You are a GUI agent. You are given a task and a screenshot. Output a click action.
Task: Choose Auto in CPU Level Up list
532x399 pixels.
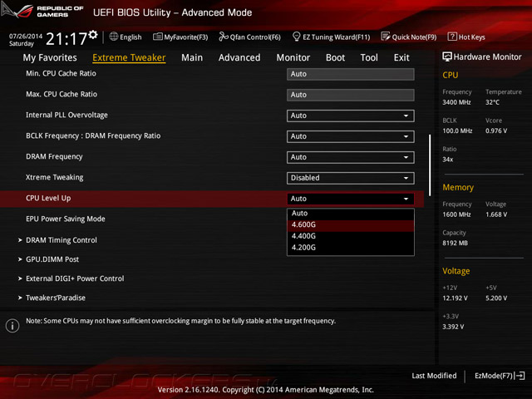pos(351,214)
